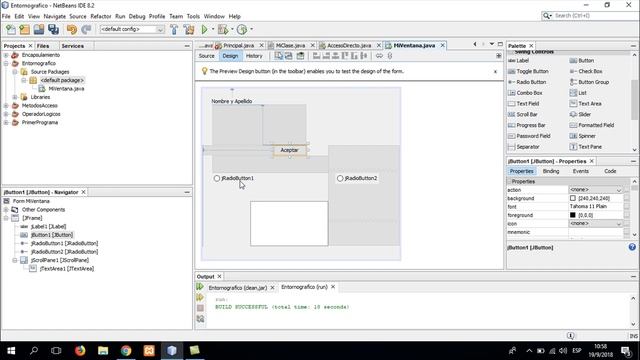This screenshot has width=640, height=360.
Task: Pick Check Box from the Palette
Action: pos(586,71)
